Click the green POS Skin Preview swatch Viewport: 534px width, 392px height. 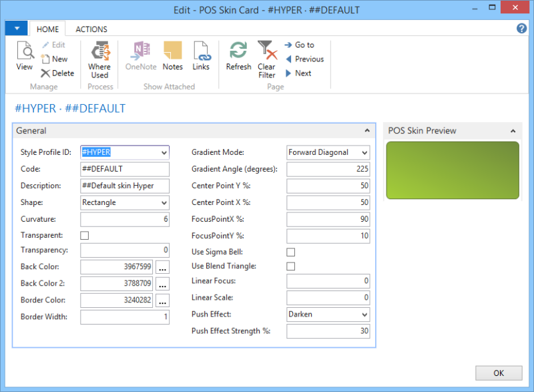(453, 170)
